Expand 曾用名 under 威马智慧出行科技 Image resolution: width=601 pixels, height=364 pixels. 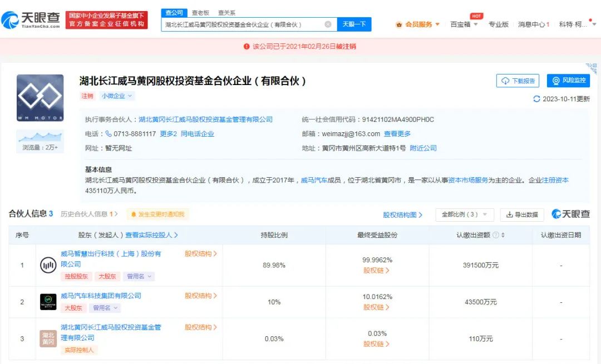(139, 276)
